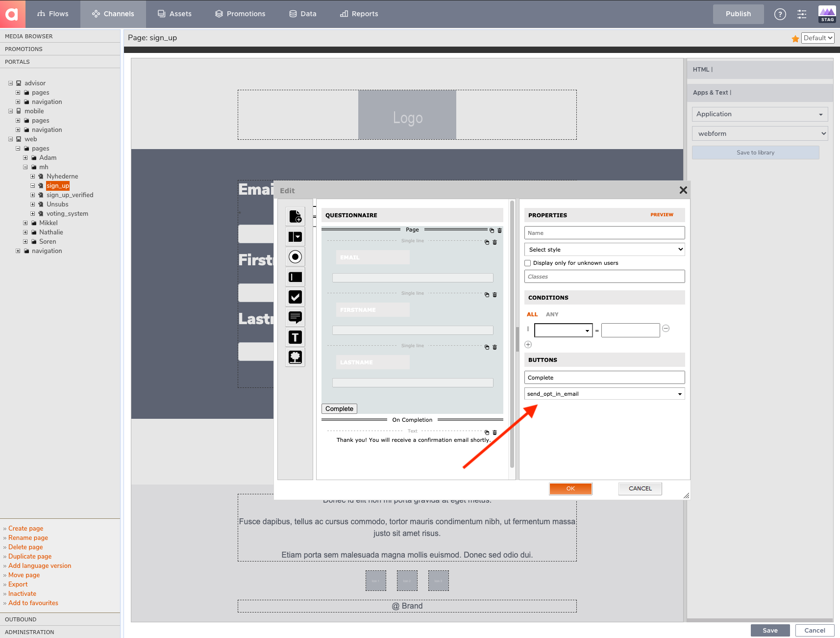
Task: Open the condition field dropdown
Action: (x=563, y=331)
